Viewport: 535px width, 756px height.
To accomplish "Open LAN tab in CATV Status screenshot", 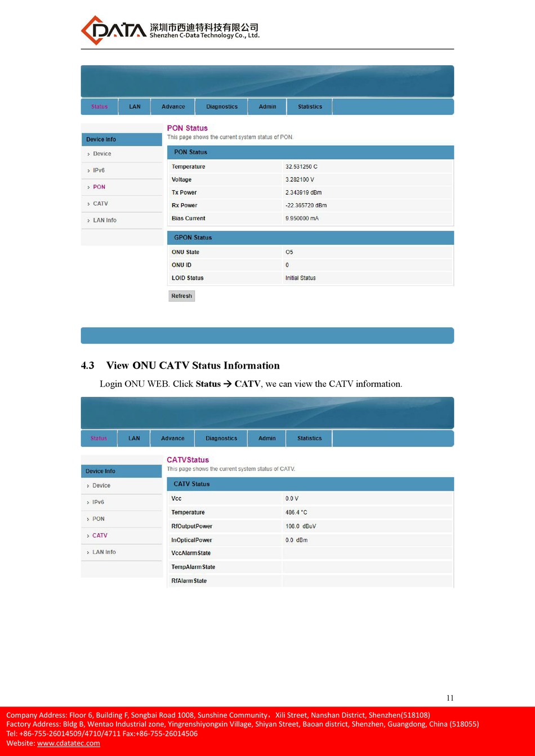I will pos(134,439).
